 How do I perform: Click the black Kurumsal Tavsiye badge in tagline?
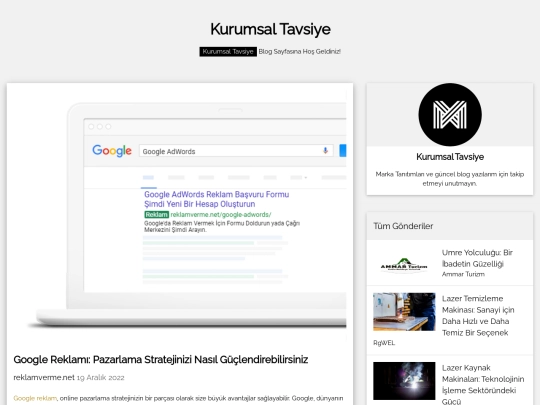click(x=228, y=52)
